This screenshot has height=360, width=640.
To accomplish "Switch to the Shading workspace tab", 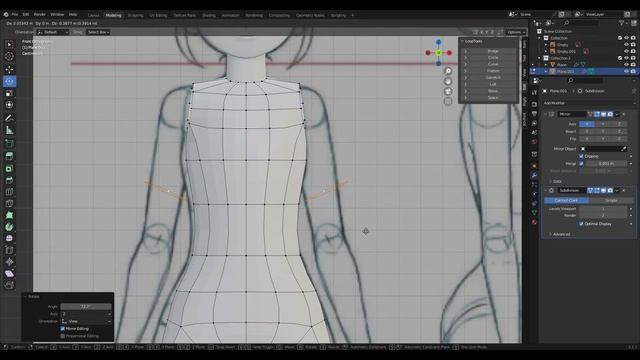I will pyautogui.click(x=209, y=15).
